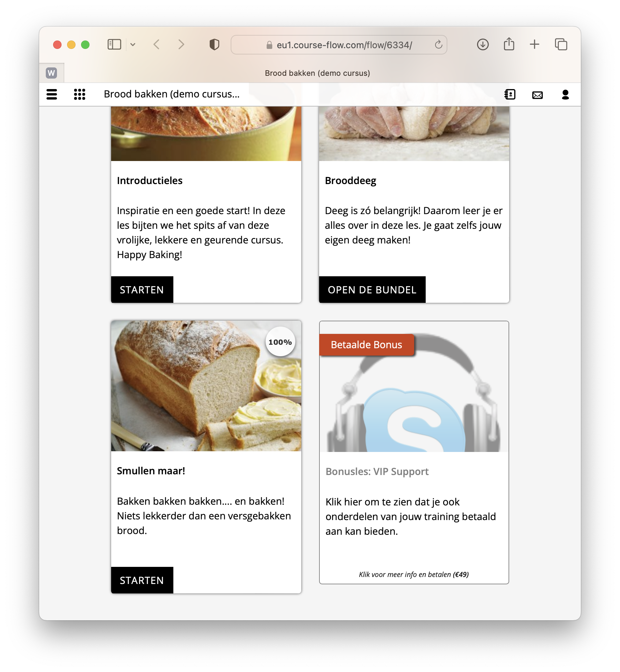Open the contacts book icon

coord(510,94)
